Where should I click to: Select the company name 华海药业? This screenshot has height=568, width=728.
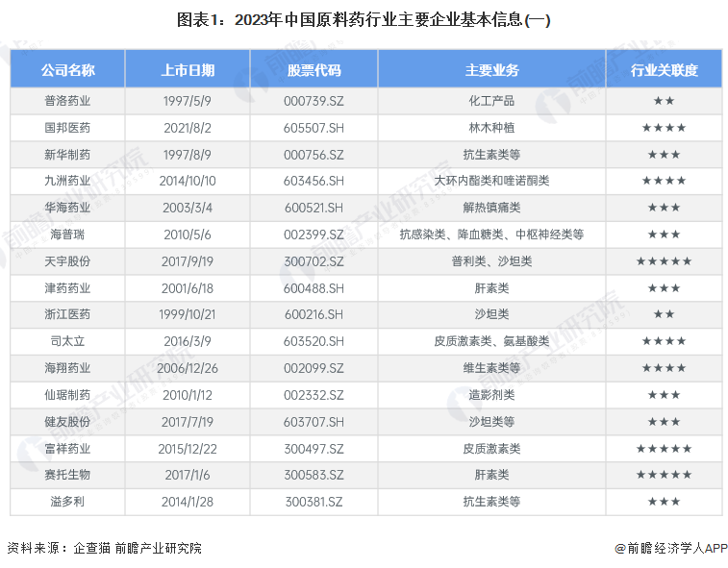[x=67, y=208]
